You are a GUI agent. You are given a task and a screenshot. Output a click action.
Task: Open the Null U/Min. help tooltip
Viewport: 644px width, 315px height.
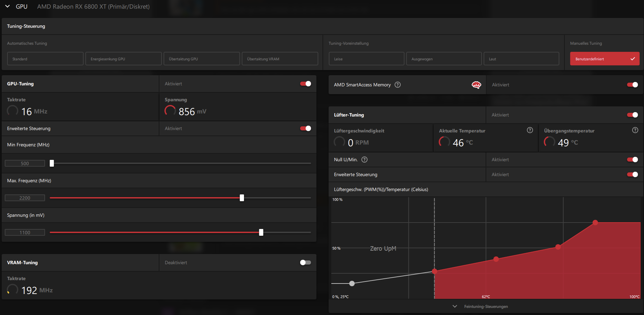tap(364, 160)
